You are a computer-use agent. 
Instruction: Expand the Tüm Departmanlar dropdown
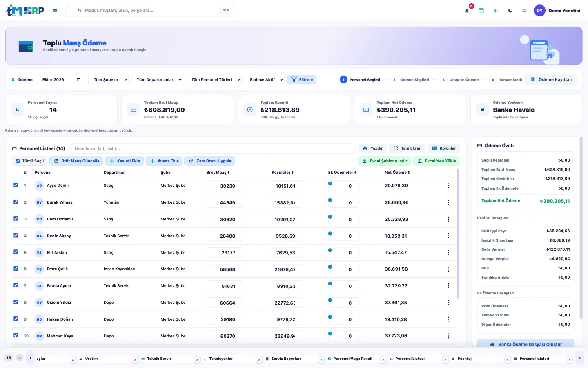click(157, 80)
